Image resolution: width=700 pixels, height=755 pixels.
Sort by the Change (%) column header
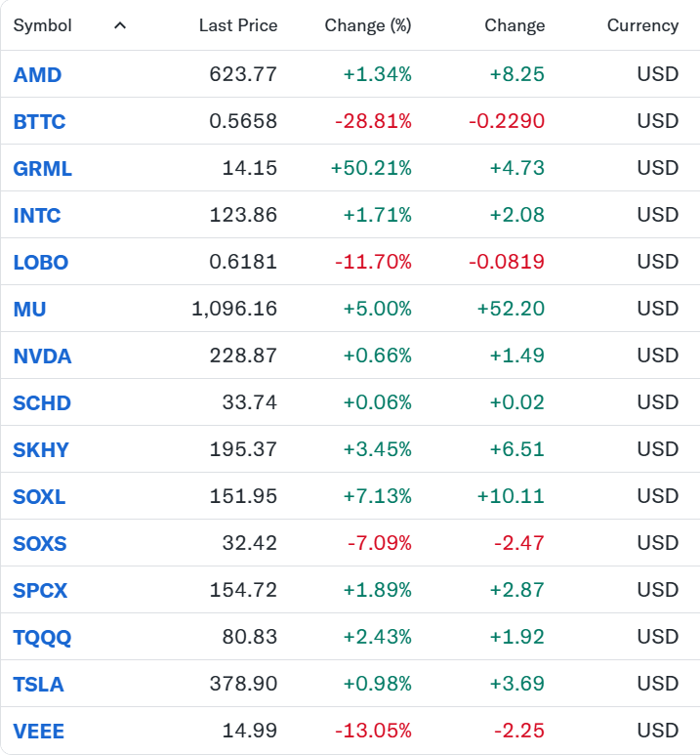coord(368,25)
